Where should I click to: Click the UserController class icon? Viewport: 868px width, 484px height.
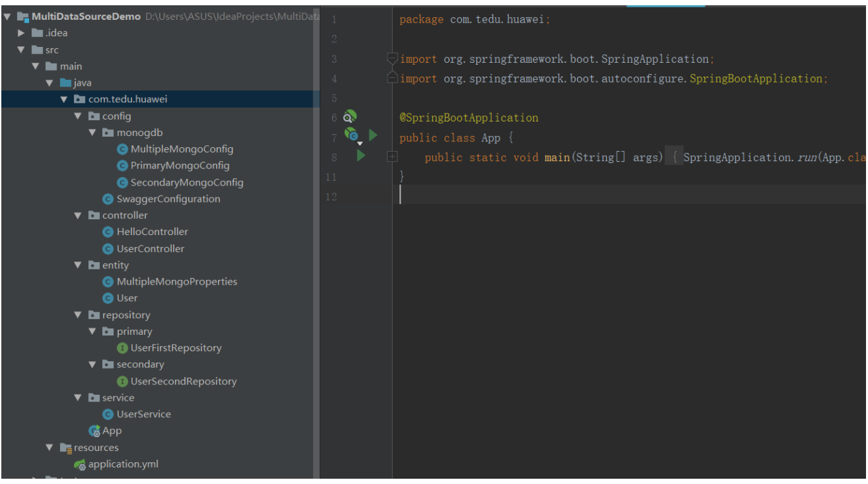(108, 248)
